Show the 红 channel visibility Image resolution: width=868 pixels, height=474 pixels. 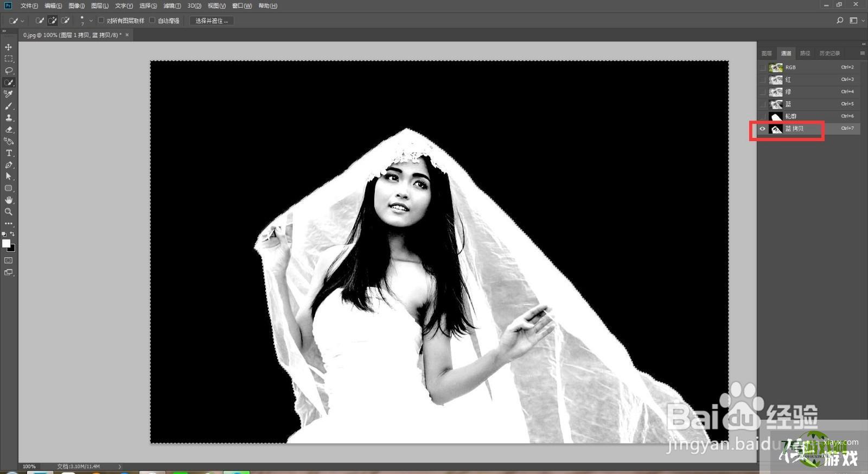tap(763, 80)
